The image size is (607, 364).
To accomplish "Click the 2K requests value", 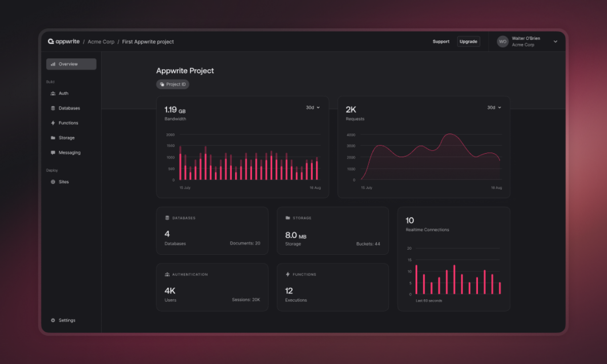I will pos(351,109).
